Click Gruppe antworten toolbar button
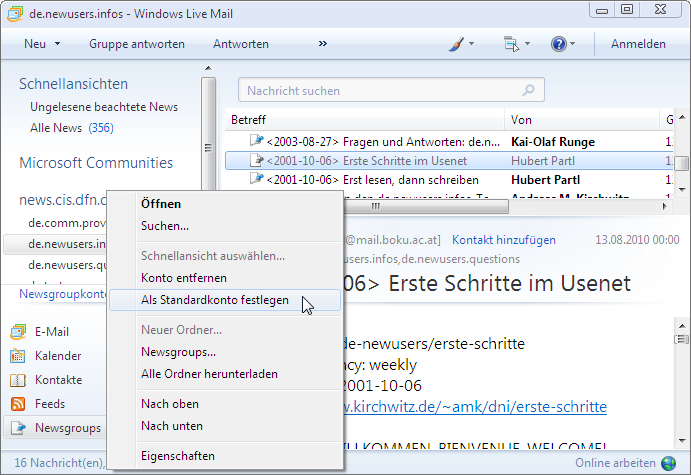This screenshot has height=475, width=691. click(136, 44)
